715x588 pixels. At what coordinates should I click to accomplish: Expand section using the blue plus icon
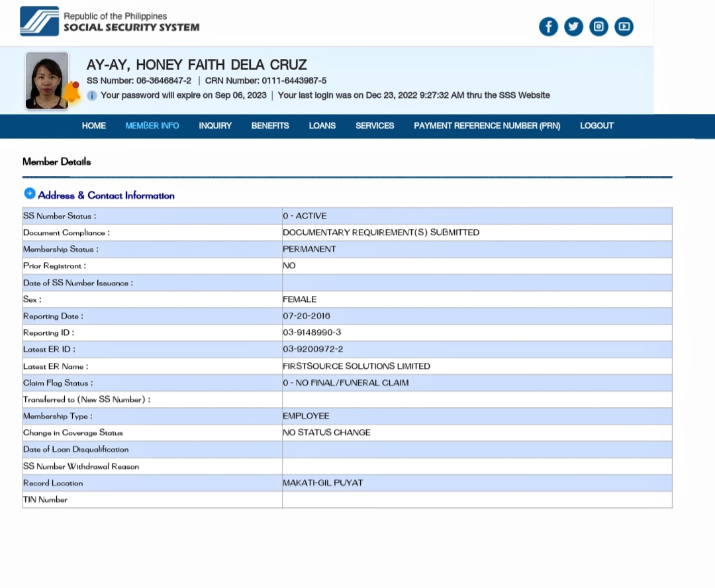30,193
